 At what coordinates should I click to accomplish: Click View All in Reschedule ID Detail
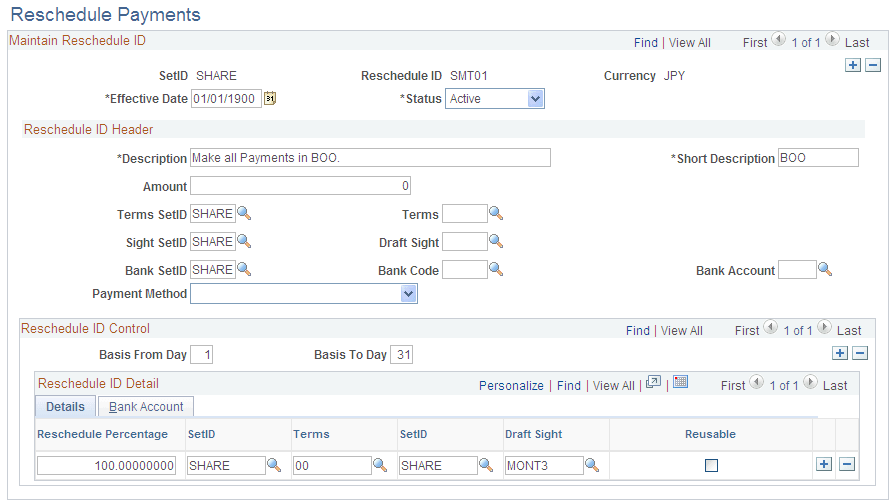[614, 386]
